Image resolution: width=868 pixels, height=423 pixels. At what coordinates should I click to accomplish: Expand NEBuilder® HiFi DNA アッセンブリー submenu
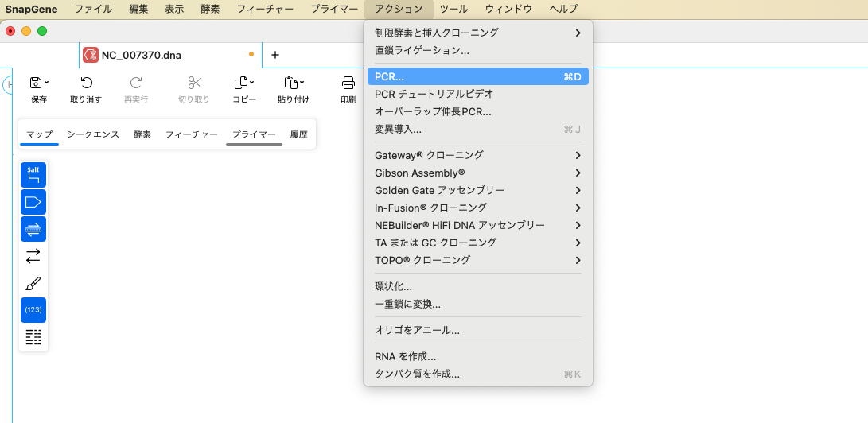477,225
